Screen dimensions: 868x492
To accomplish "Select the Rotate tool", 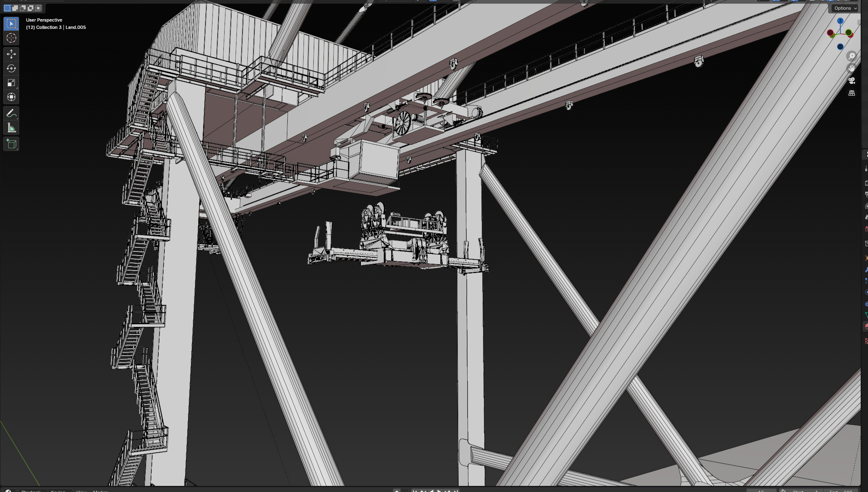I will click(x=11, y=68).
